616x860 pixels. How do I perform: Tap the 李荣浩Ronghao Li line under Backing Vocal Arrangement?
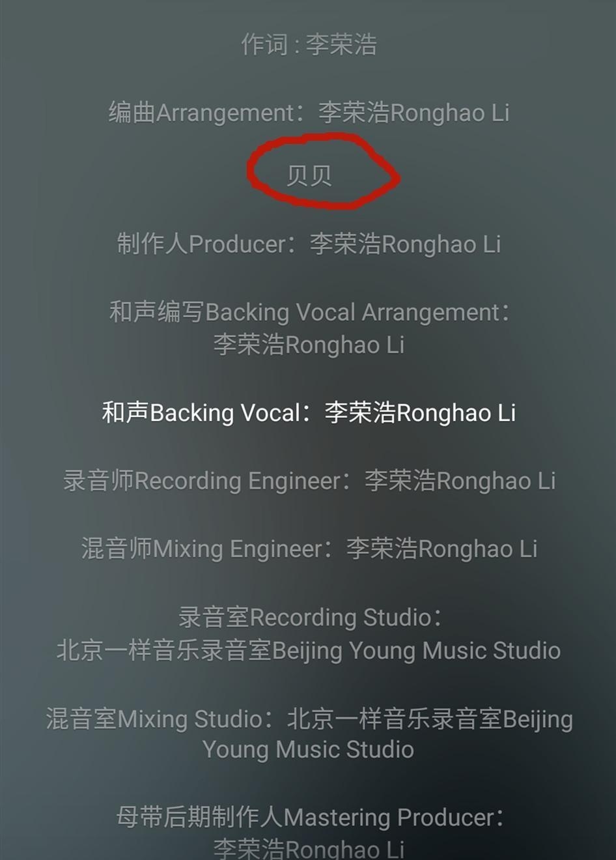[309, 345]
